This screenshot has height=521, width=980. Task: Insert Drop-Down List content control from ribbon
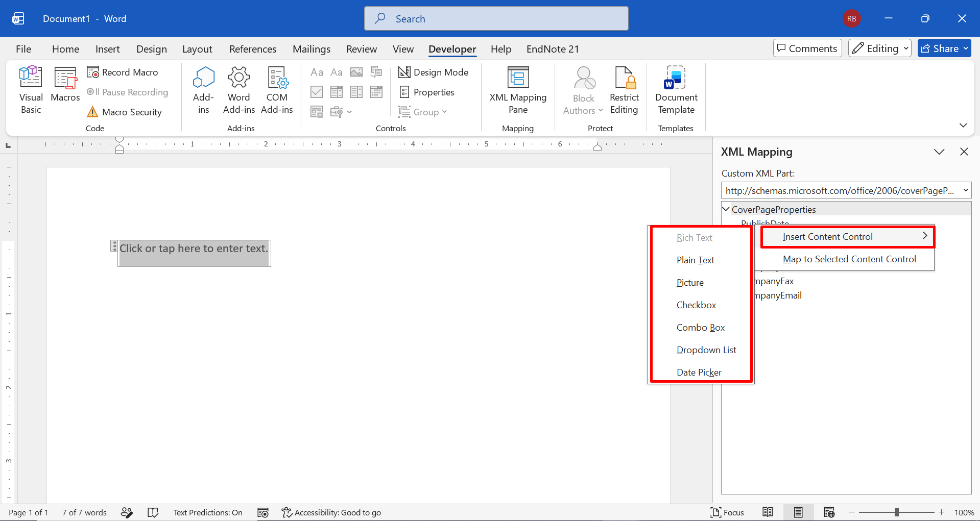pyautogui.click(x=356, y=92)
